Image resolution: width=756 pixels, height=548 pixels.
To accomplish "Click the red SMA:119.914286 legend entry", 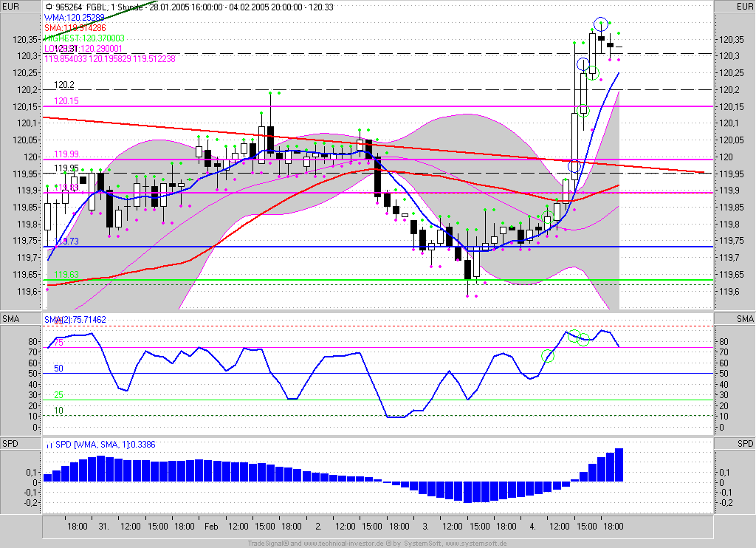I will tap(75, 27).
